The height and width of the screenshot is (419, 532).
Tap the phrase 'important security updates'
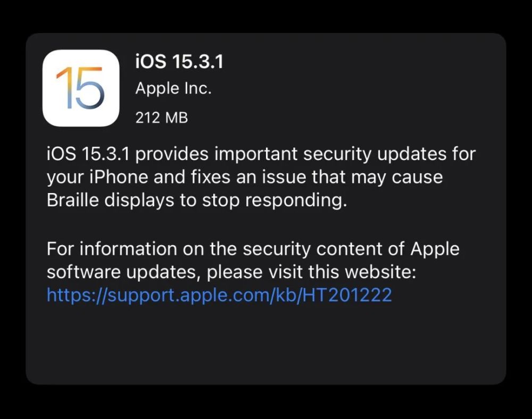(x=330, y=154)
